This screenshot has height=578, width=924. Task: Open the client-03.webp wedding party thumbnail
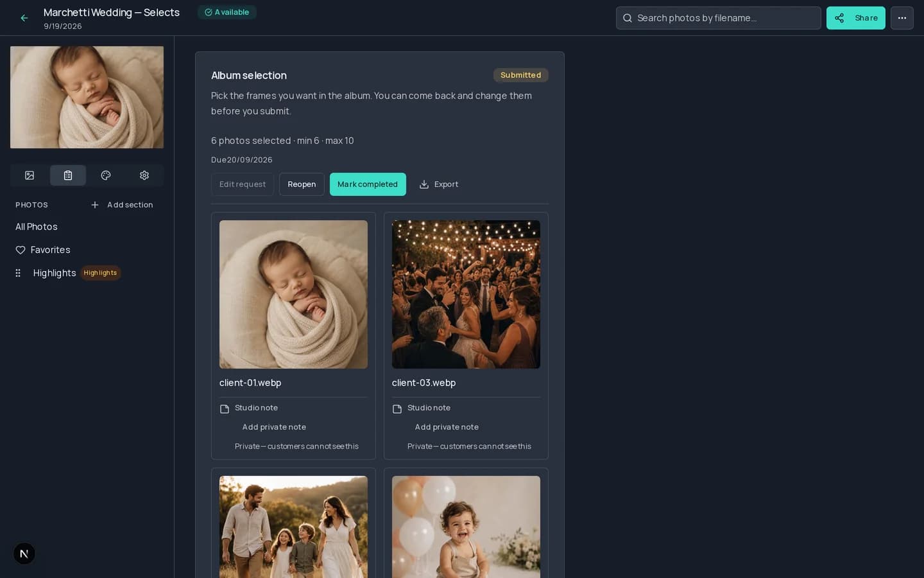click(x=466, y=294)
